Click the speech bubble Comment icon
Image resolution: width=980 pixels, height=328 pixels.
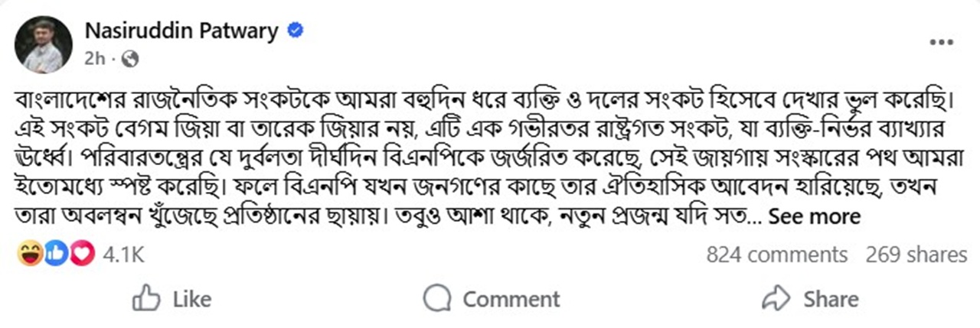[438, 298]
